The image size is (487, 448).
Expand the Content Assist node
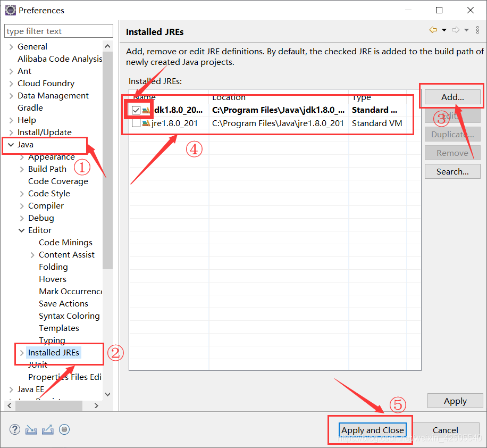[x=32, y=255]
